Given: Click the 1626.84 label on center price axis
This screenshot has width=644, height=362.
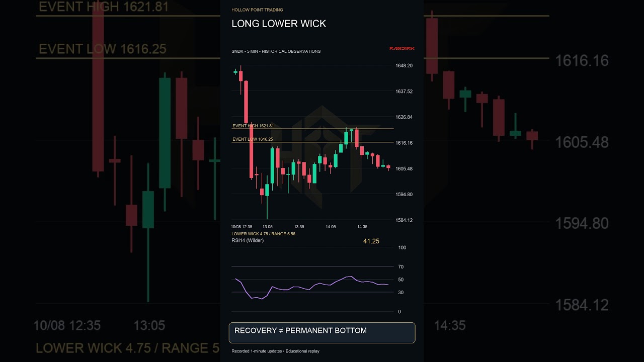Looking at the screenshot, I should click(x=404, y=117).
